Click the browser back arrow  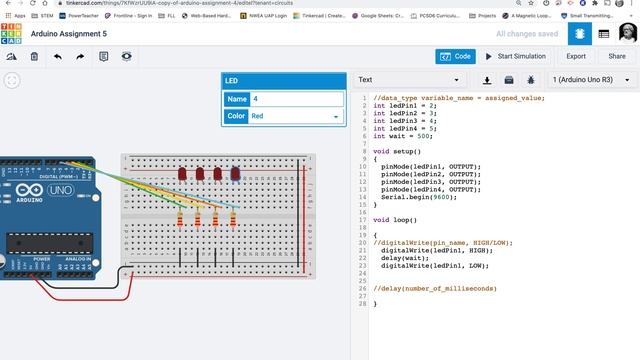point(8,3)
